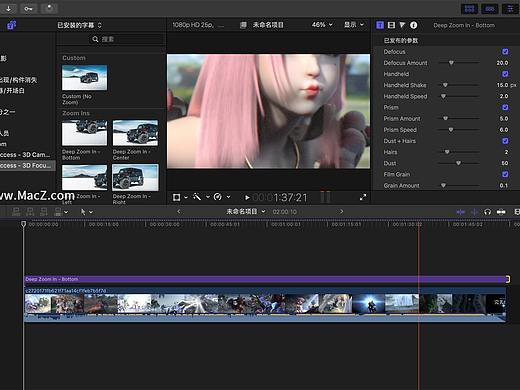Click the 已发布的参数 section header
The image size is (520, 390).
(401, 40)
